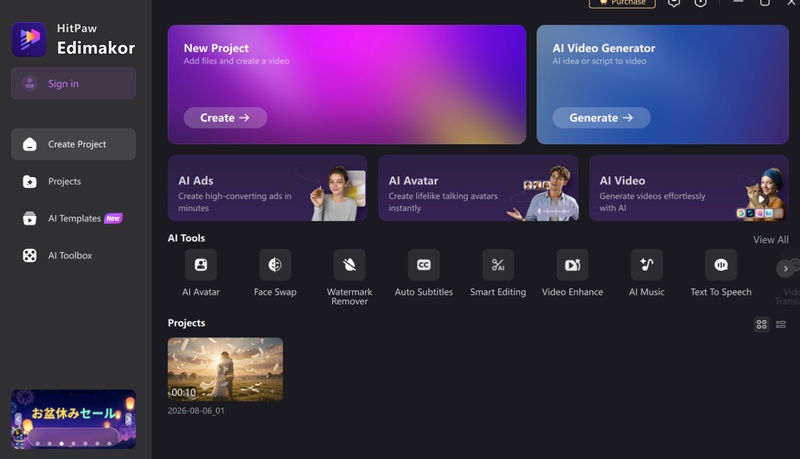
Task: Open the AI Avatar tool icon
Action: pyautogui.click(x=201, y=265)
